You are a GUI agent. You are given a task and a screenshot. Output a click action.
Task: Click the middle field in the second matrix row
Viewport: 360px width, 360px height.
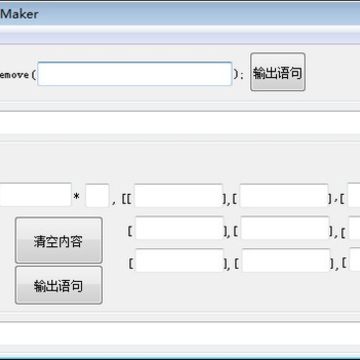(285, 228)
